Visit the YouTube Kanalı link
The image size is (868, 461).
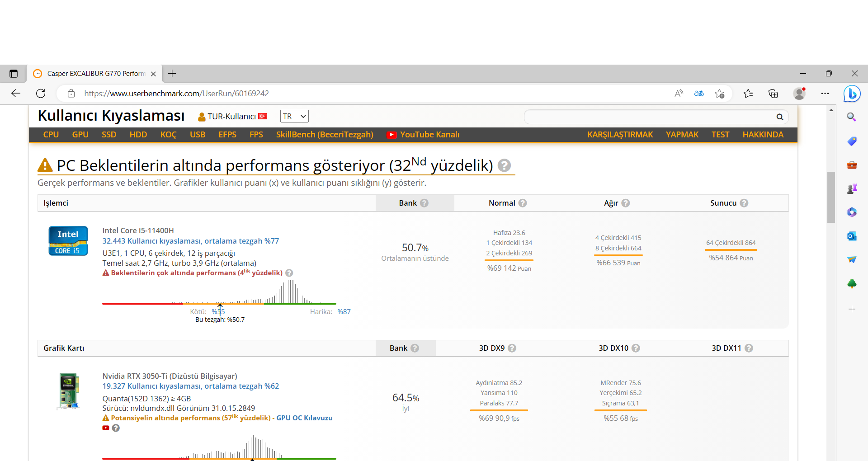click(x=423, y=135)
